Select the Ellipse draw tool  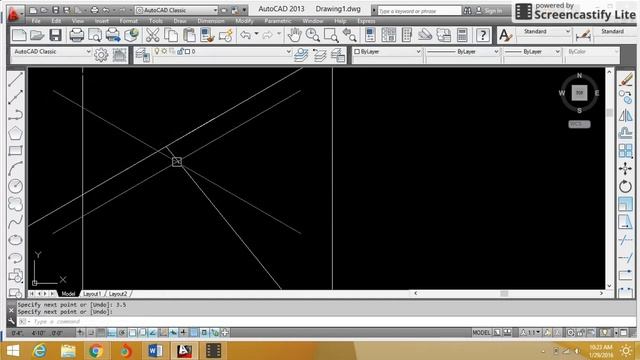pos(16,240)
